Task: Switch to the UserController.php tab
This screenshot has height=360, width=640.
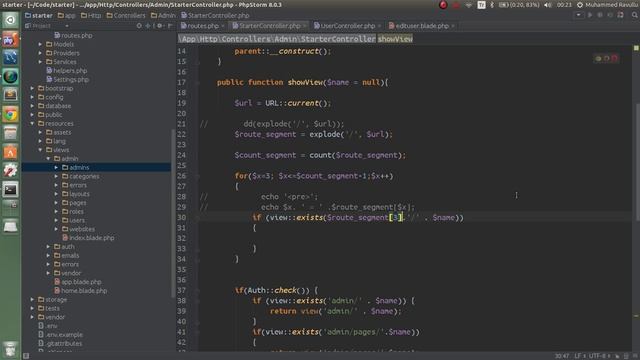Action: [346, 26]
